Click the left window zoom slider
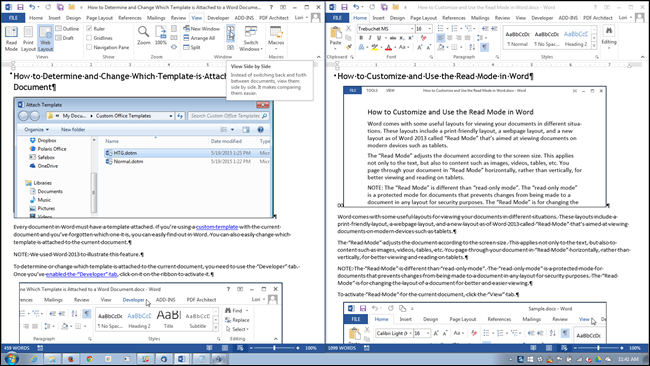650x366 pixels. tap(274, 348)
